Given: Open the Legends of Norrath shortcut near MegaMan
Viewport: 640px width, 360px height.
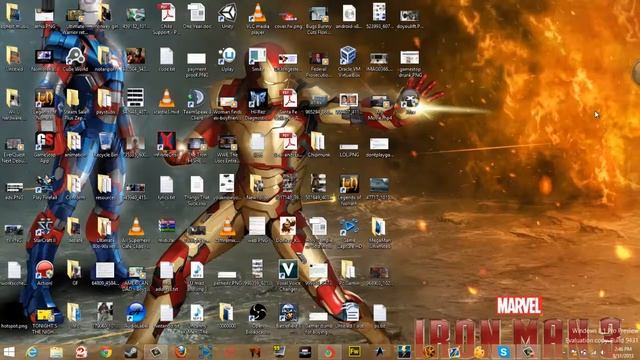Looking at the screenshot, I should point(349,190).
